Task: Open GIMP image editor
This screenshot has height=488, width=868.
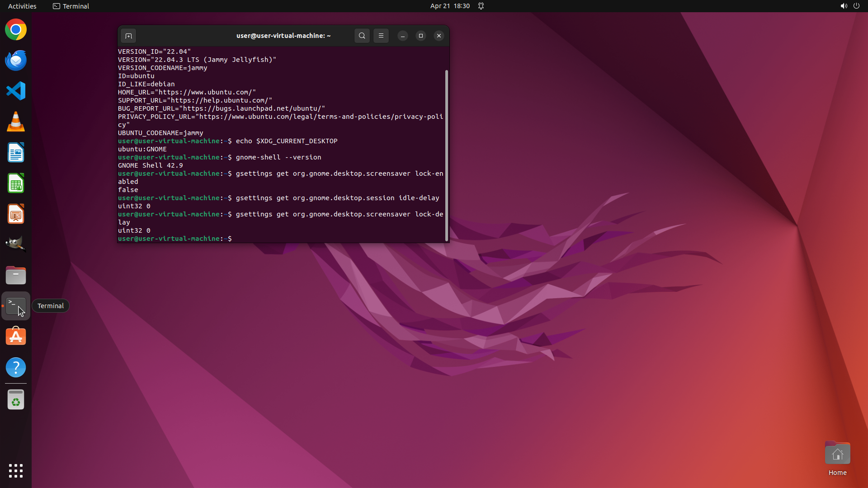Action: (x=16, y=244)
